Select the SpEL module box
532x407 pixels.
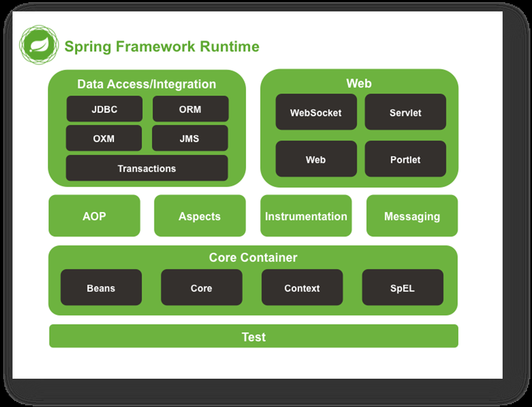[x=403, y=288]
